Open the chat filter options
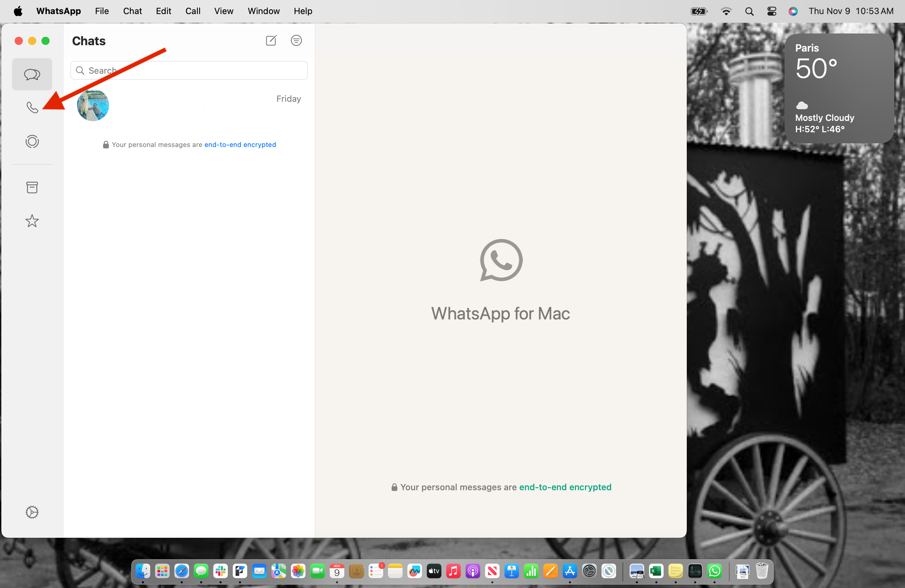The width and height of the screenshot is (905, 588). (x=296, y=40)
